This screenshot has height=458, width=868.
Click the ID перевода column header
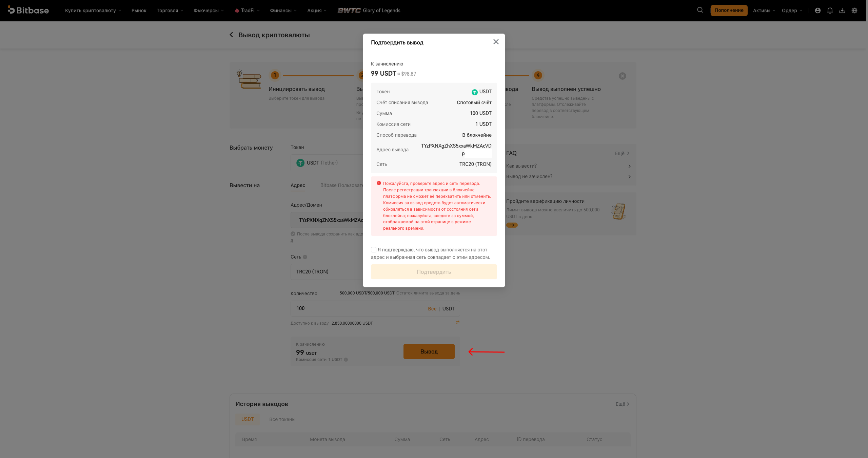point(531,439)
